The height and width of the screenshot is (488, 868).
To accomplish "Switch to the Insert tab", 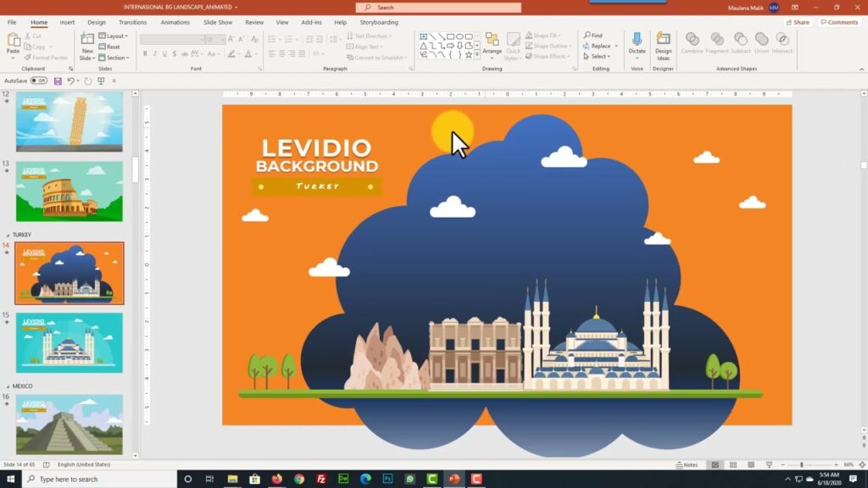I will pyautogui.click(x=67, y=23).
